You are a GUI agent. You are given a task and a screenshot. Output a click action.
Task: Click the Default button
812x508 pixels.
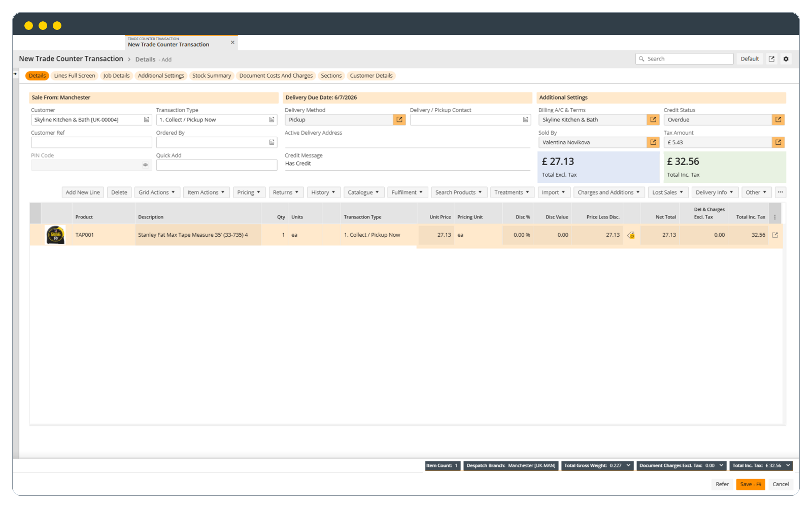(750, 59)
